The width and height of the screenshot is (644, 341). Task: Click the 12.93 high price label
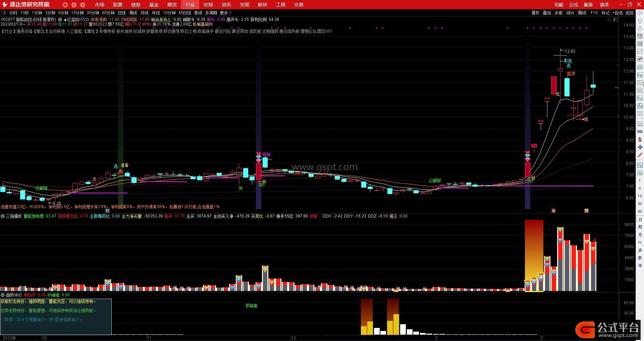click(x=570, y=51)
